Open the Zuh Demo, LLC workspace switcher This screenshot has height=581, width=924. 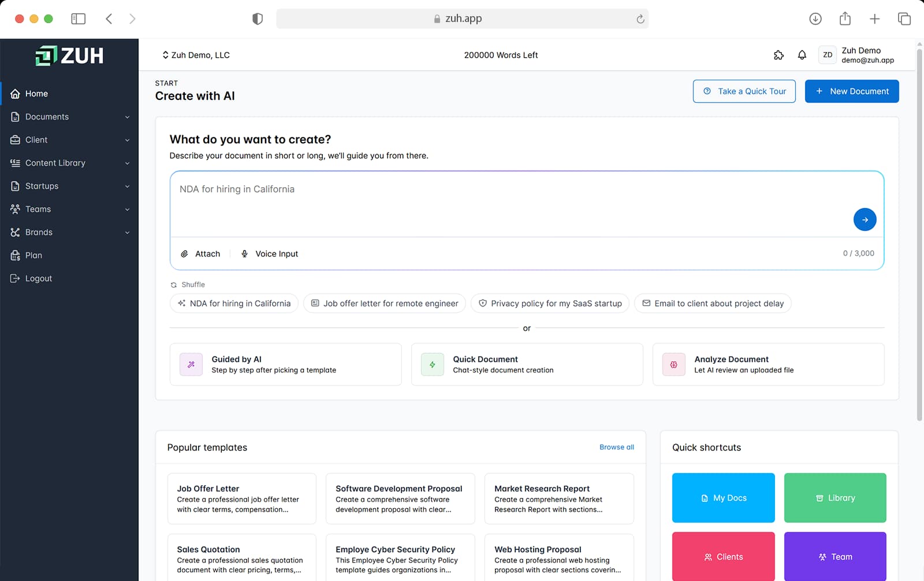[196, 55]
